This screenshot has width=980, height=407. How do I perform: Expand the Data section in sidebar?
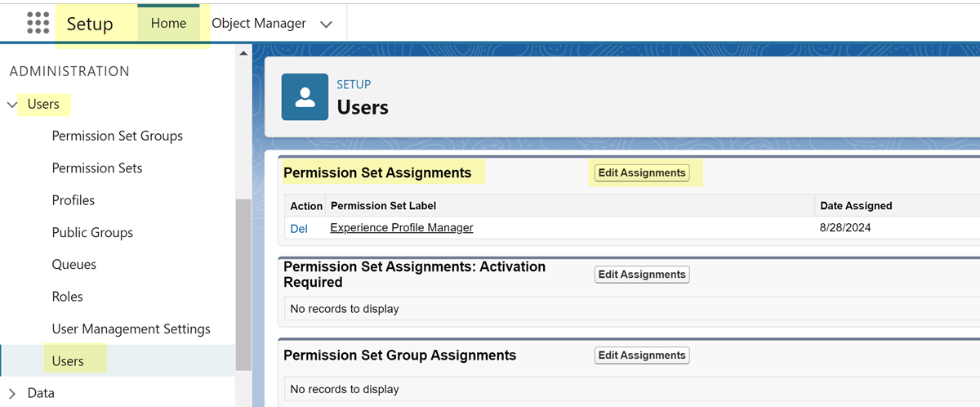tap(12, 393)
